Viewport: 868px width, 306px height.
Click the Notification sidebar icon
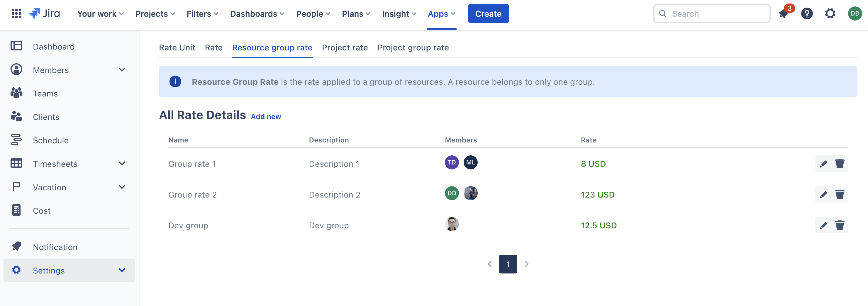pos(16,246)
